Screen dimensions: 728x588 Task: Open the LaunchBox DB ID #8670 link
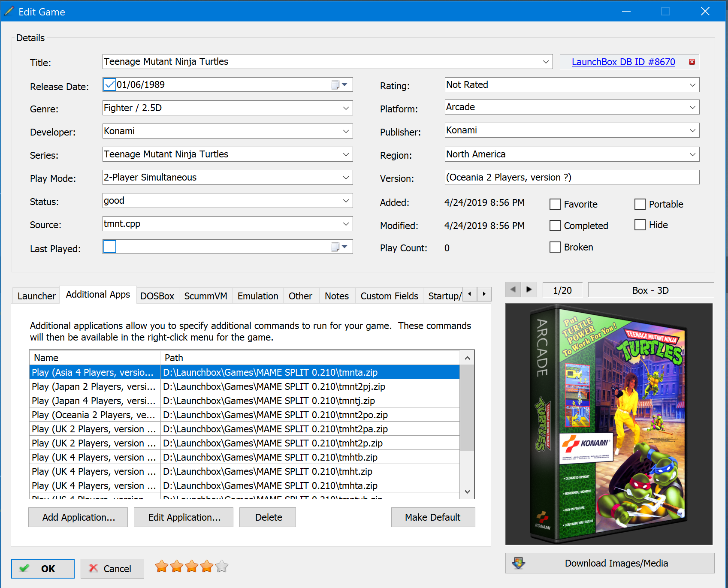pos(623,62)
